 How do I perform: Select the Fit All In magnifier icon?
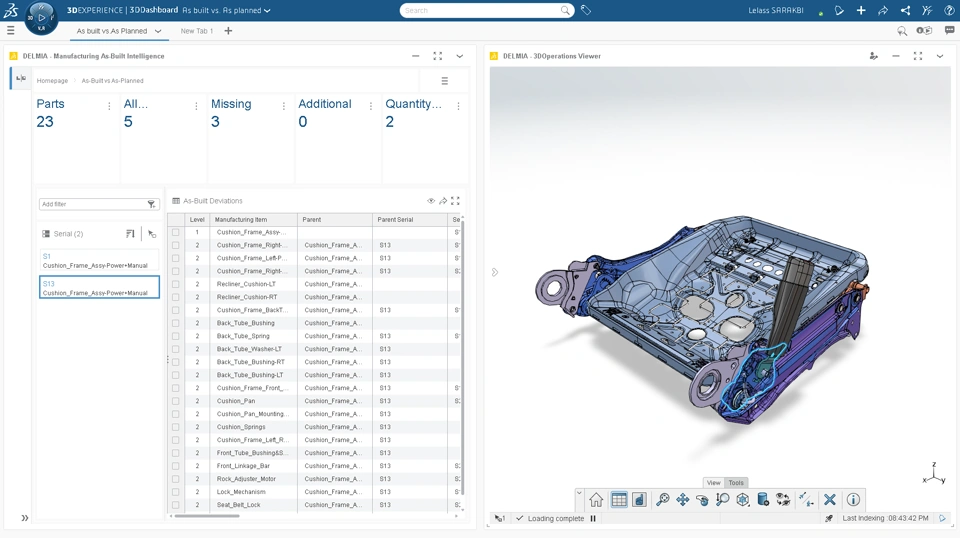(662, 500)
